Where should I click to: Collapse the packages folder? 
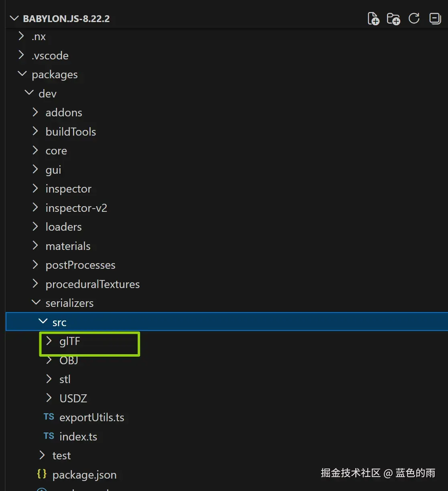[22, 74]
